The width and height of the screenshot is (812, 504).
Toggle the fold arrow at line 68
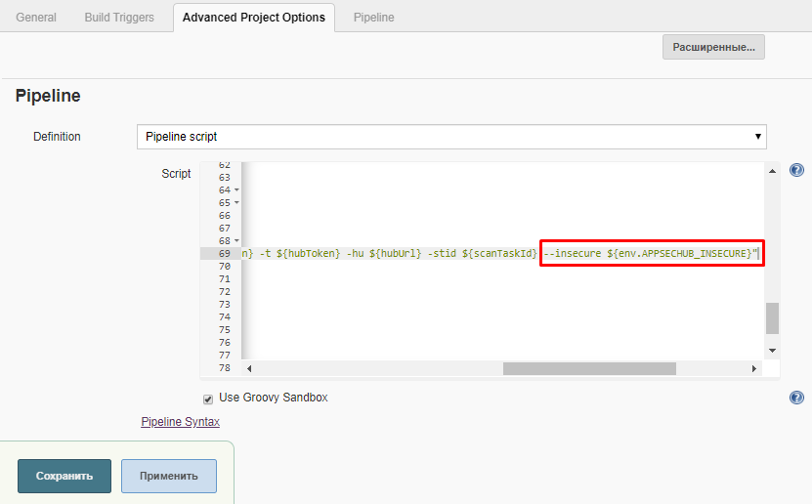236,240
